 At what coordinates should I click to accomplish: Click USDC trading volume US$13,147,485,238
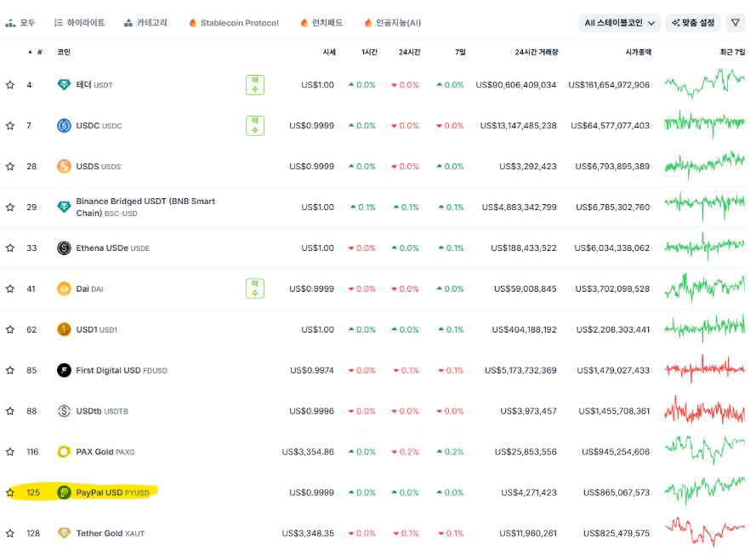[518, 125]
